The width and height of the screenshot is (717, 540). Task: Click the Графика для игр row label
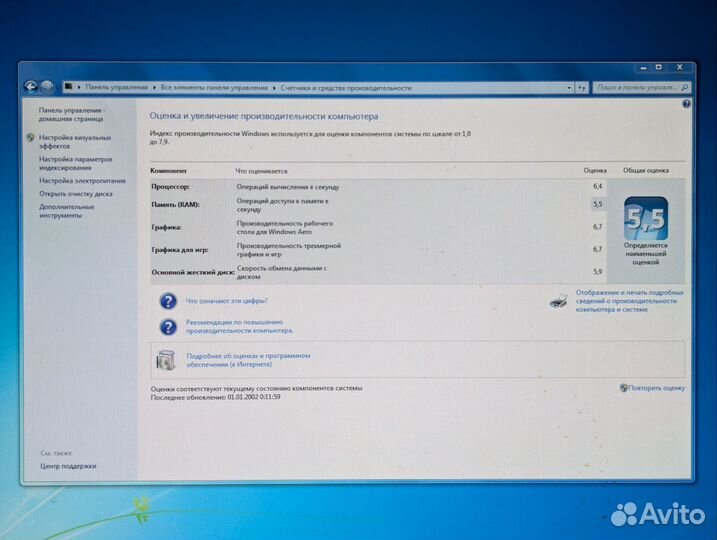tap(180, 250)
